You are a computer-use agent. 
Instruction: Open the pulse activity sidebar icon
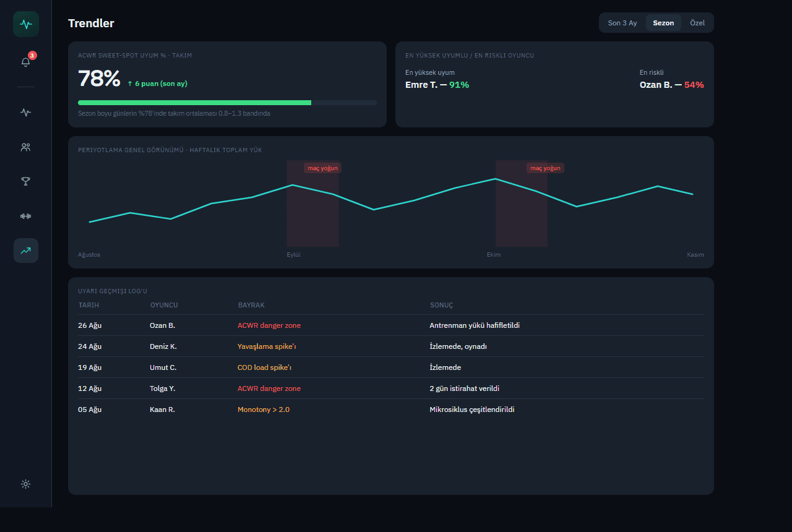pyautogui.click(x=26, y=113)
